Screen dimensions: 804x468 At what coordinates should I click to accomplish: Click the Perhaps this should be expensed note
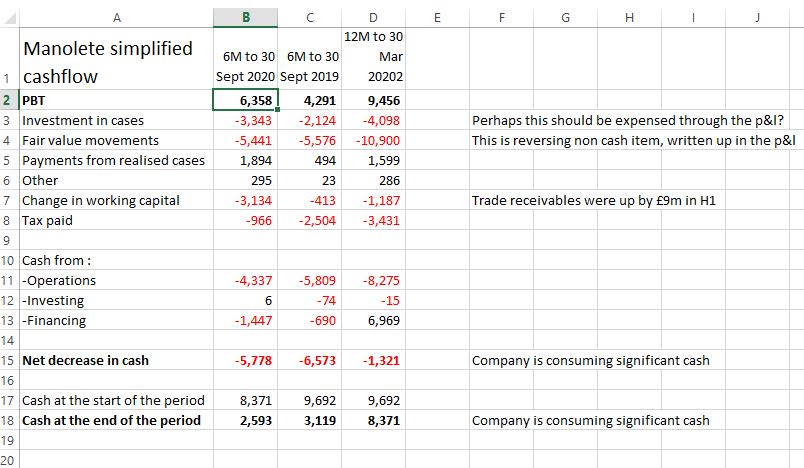(628, 120)
